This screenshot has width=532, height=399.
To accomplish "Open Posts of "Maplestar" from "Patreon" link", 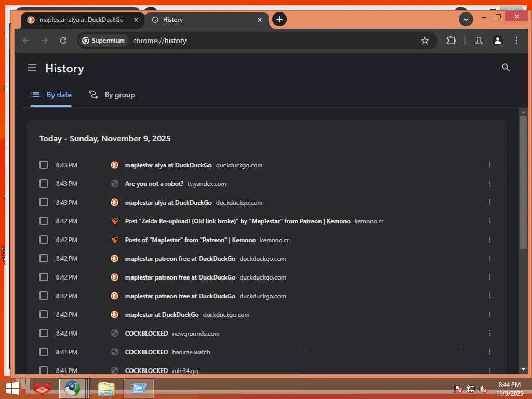I will point(190,240).
